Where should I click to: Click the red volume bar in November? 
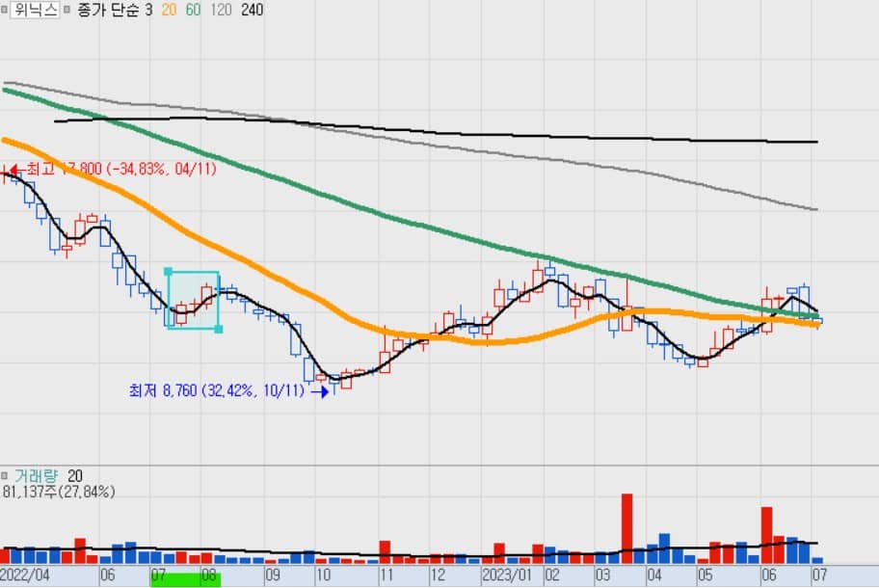pos(385,552)
